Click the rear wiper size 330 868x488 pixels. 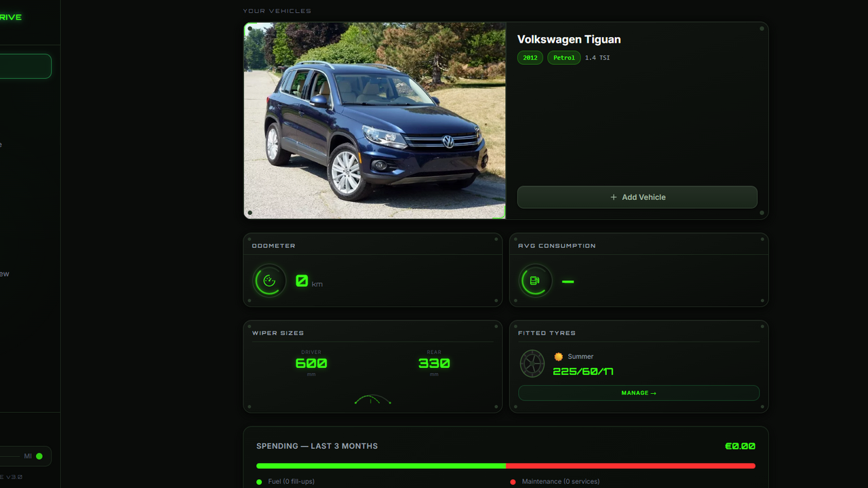(x=434, y=363)
